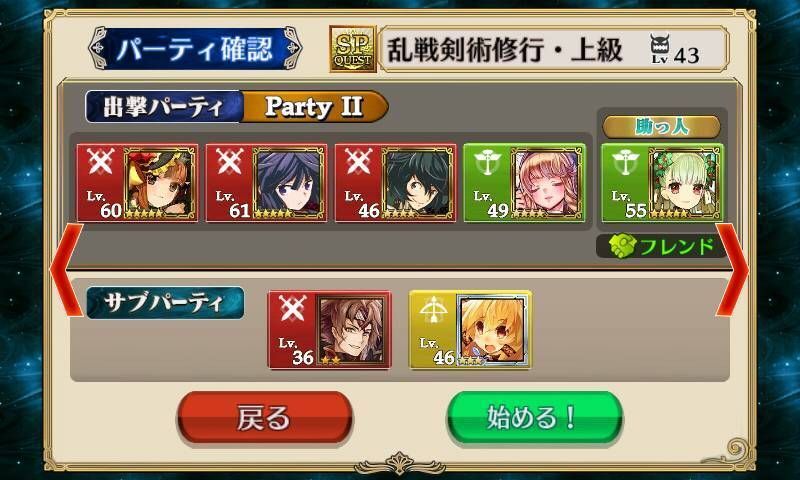Open the dark-haired Lv. 46 swordsman portrait

click(x=418, y=183)
